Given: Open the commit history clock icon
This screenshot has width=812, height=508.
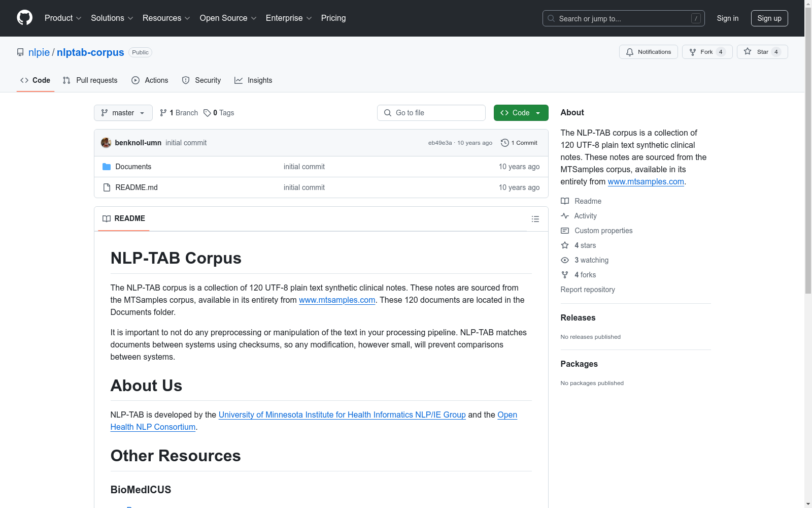Looking at the screenshot, I should (504, 143).
